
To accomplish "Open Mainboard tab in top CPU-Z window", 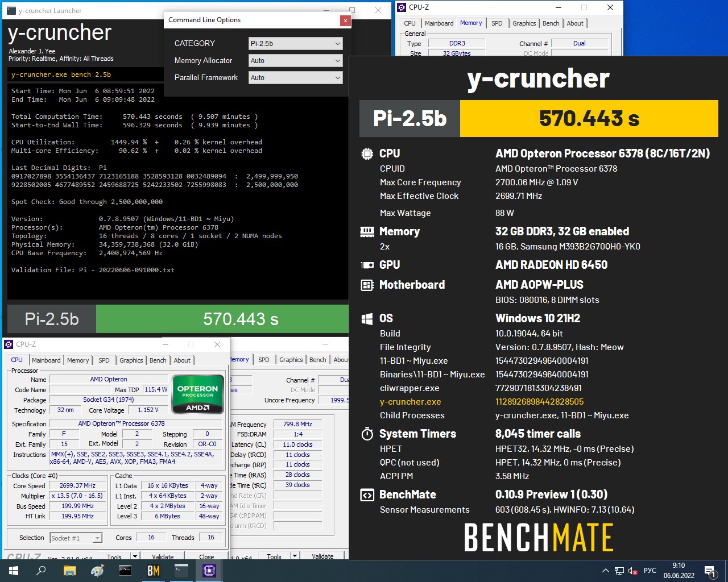I will 439,23.
